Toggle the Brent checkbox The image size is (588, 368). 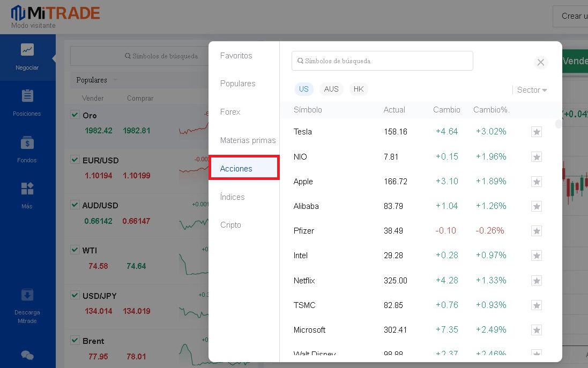coord(75,340)
